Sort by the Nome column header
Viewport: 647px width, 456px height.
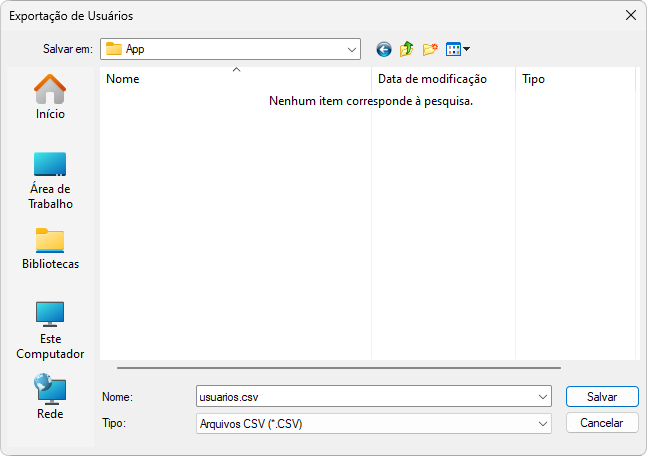pyautogui.click(x=235, y=79)
